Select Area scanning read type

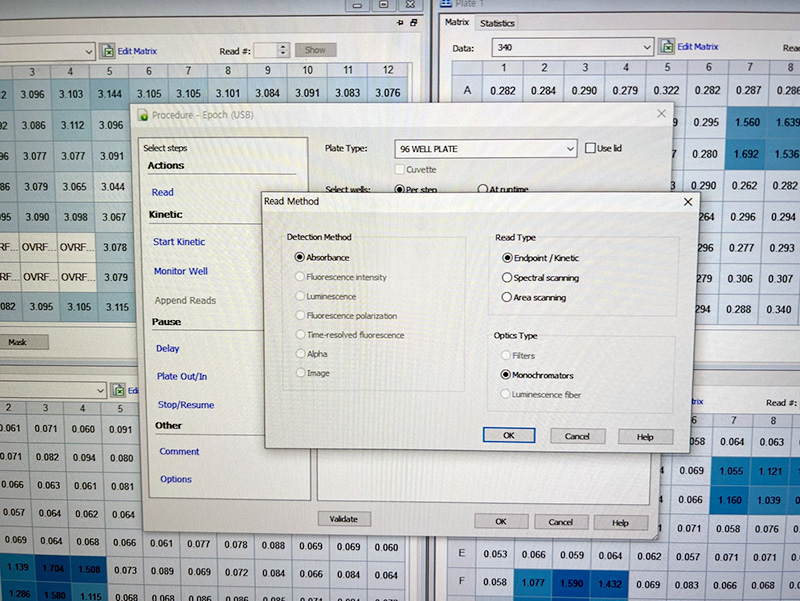(508, 297)
